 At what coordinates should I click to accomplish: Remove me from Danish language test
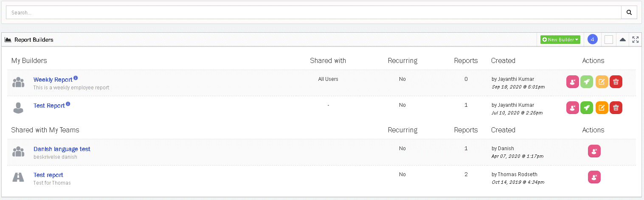click(x=594, y=151)
